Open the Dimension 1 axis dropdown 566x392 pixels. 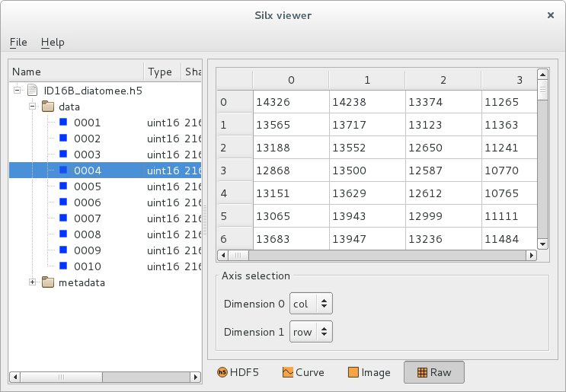[x=312, y=332]
